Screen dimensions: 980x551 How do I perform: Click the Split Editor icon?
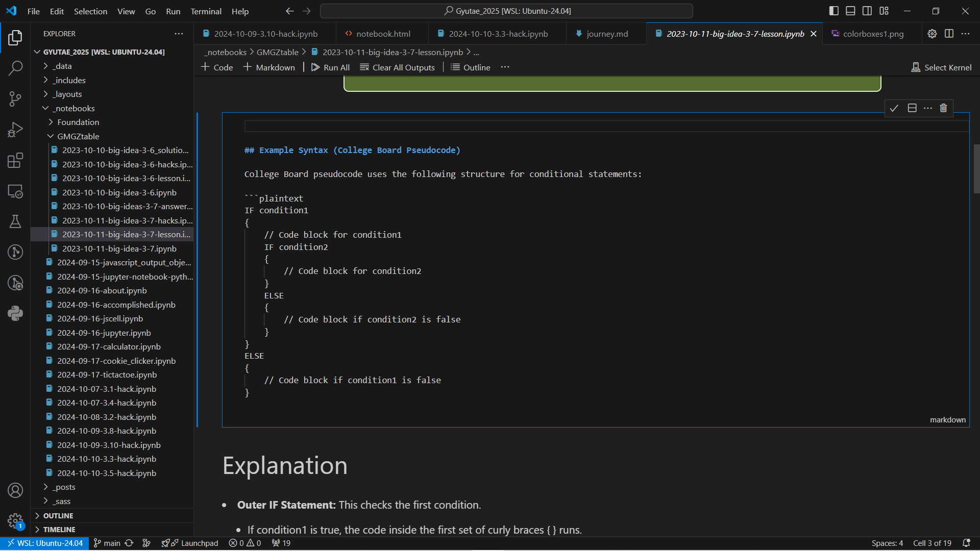(950, 34)
